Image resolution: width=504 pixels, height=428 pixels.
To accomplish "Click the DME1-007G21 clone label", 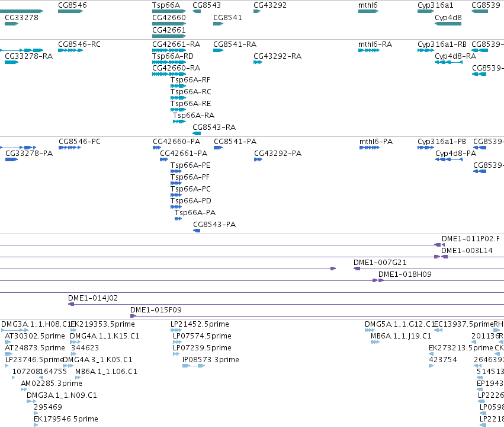I will click(x=380, y=263).
